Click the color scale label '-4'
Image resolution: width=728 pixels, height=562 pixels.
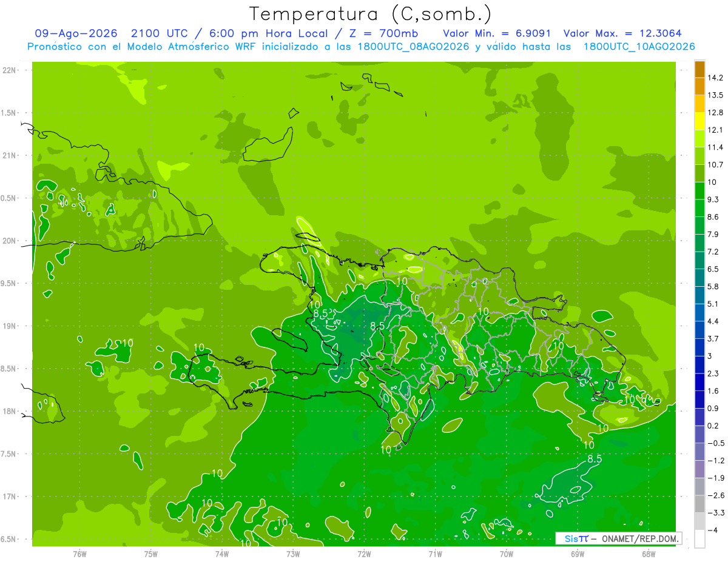click(x=712, y=530)
